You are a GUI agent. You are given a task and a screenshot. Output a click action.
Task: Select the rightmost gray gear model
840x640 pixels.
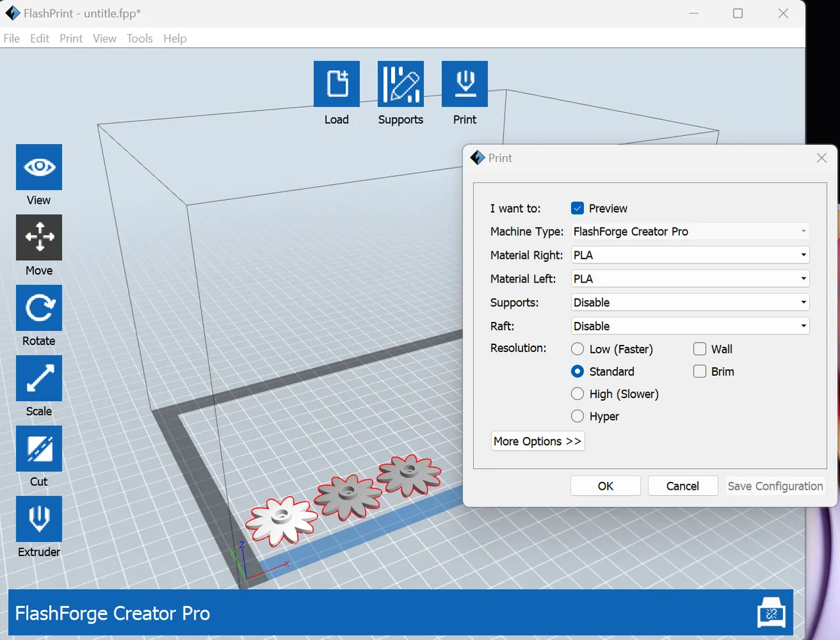(409, 475)
